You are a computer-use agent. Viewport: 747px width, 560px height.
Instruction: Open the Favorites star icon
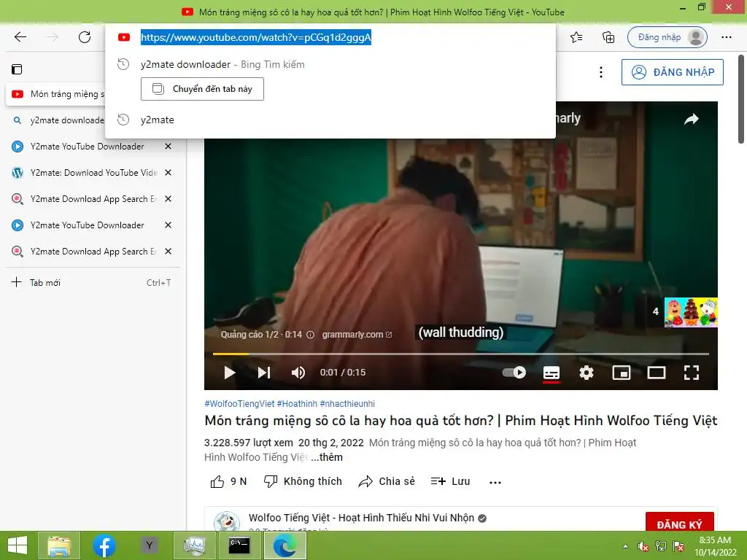click(576, 37)
